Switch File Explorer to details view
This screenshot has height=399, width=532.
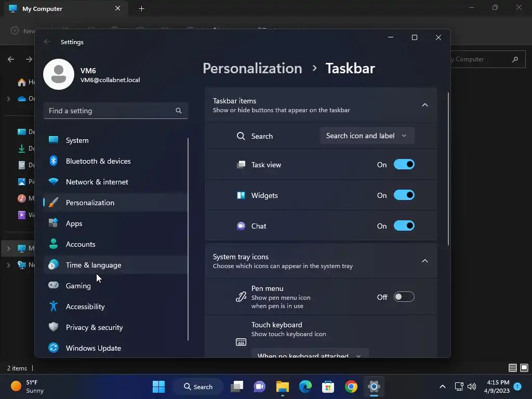click(x=513, y=368)
